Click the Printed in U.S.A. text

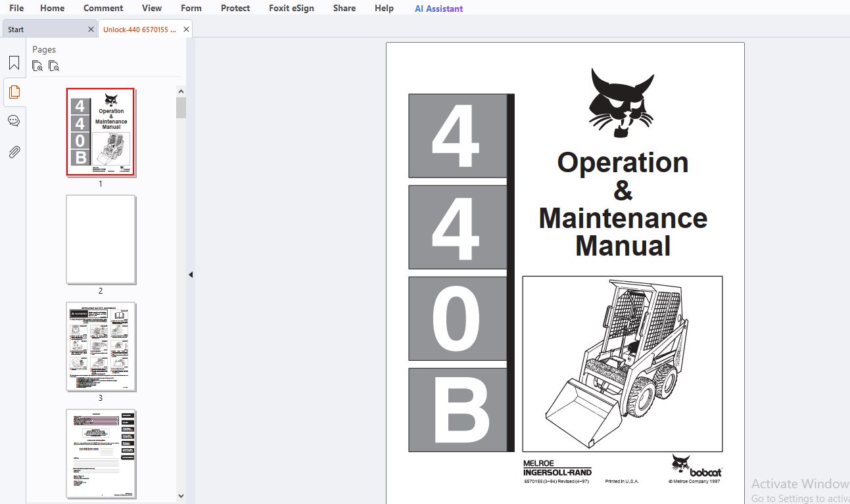click(x=622, y=481)
